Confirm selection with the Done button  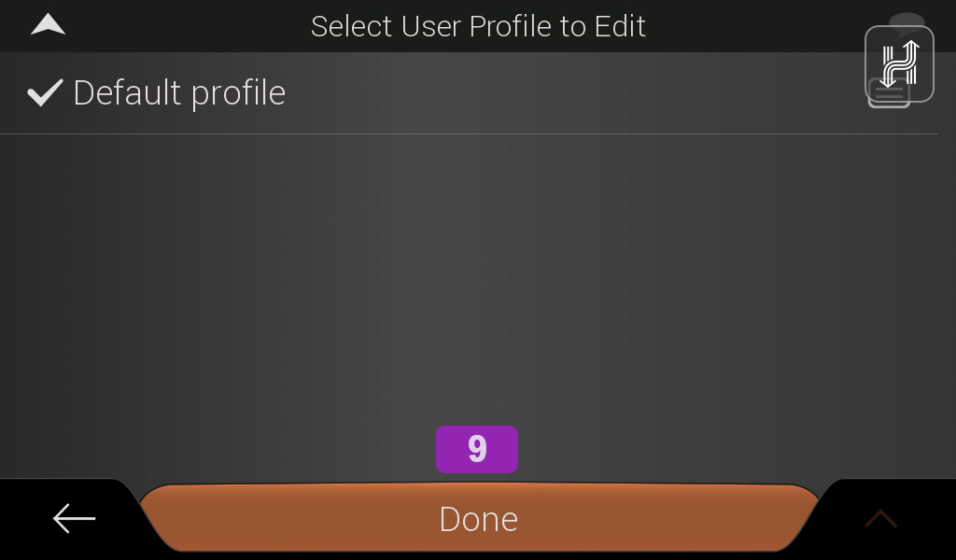(x=479, y=517)
